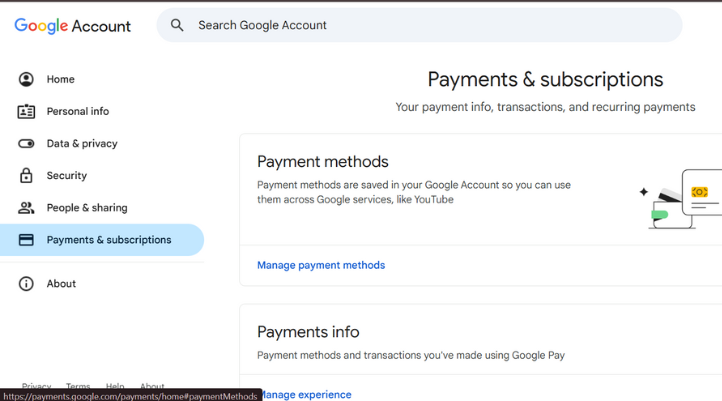Click the About info circle icon
The image size is (722, 401).
pos(26,284)
